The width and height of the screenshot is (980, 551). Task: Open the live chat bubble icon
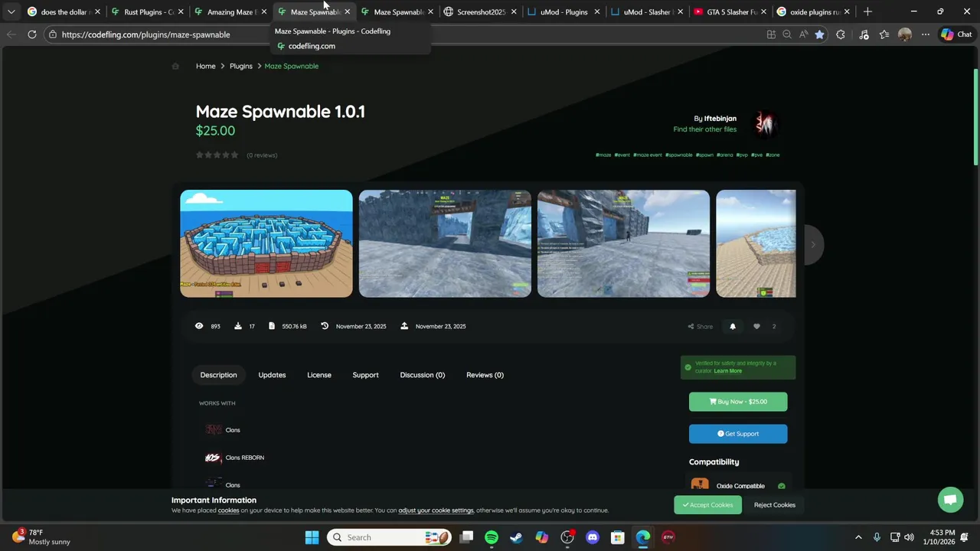tap(950, 500)
